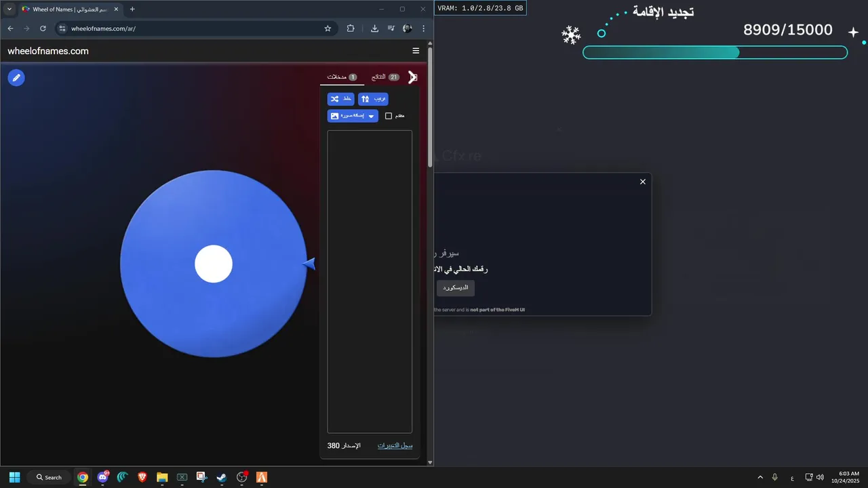Image resolution: width=868 pixels, height=488 pixels.
Task: Click scrollbar down arrow in Chrome page
Action: [x=430, y=462]
